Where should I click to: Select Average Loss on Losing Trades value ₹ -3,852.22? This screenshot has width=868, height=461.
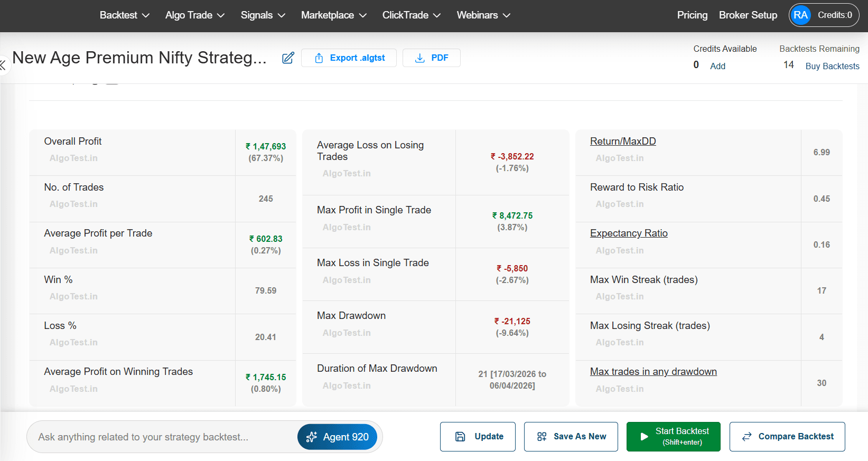tap(512, 156)
